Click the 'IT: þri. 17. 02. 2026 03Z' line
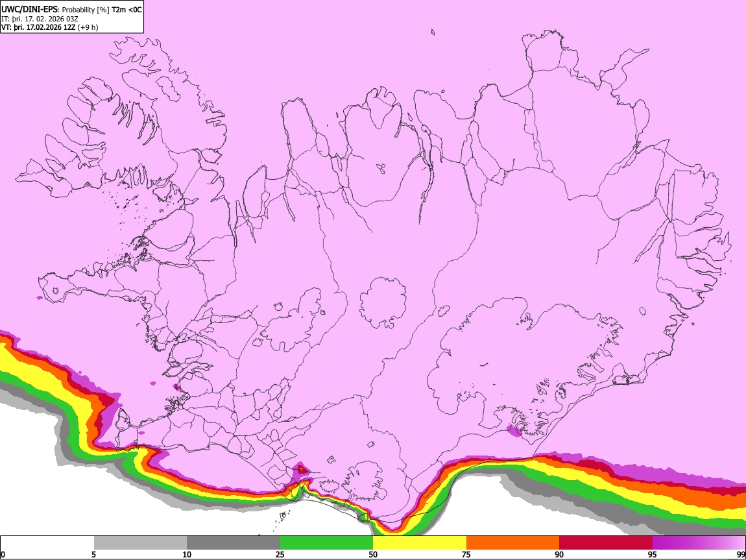Viewport: 746px width, 560px height. point(40,19)
